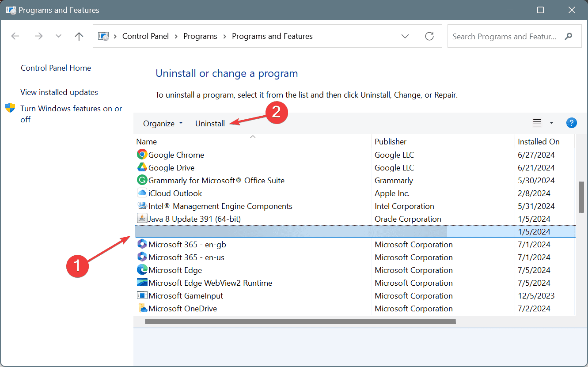Viewport: 588px width, 367px height.
Task: Click Uninstall in the toolbar
Action: tap(210, 124)
